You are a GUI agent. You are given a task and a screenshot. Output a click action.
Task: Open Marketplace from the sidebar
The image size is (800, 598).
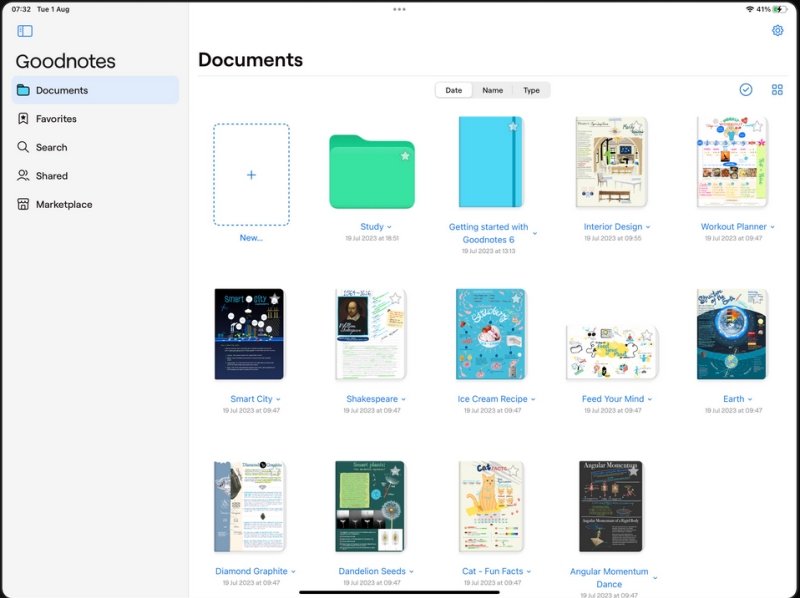click(95, 205)
